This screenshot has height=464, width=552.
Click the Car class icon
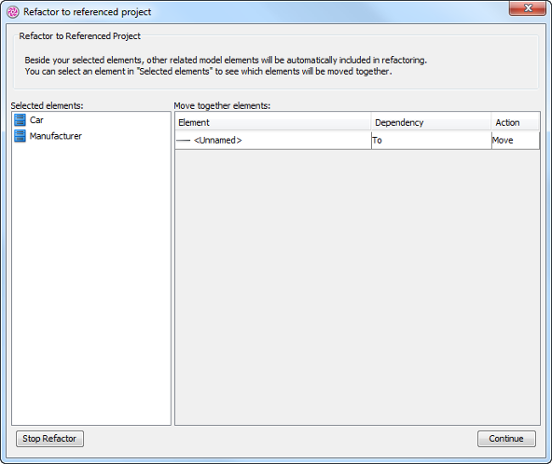pyautogui.click(x=20, y=120)
